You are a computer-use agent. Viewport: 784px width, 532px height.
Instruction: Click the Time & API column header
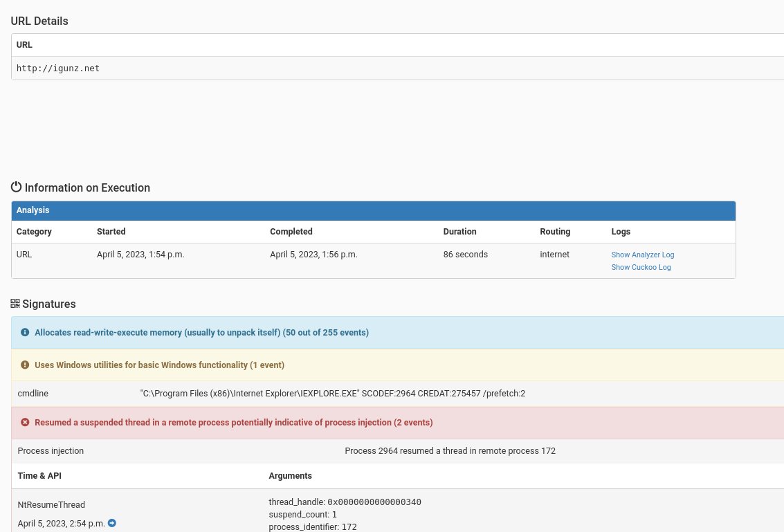click(39, 476)
